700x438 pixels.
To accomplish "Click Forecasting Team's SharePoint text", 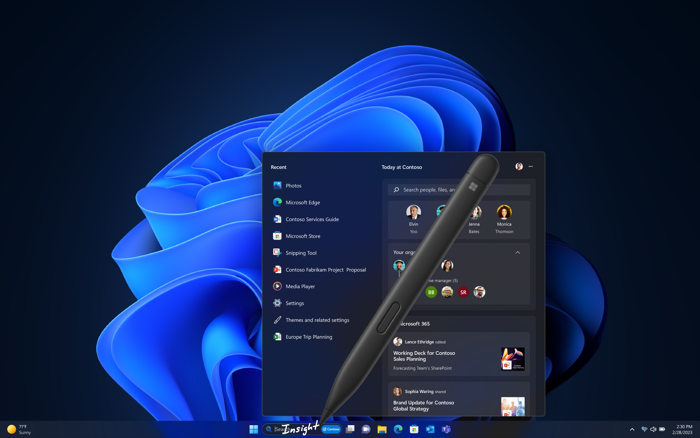I will (x=422, y=368).
